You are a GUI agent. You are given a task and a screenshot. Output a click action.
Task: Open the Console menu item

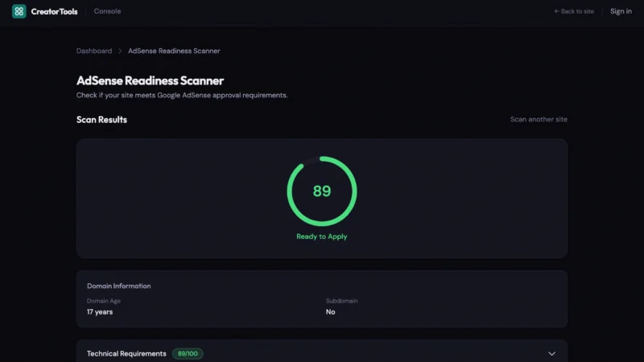pyautogui.click(x=107, y=11)
